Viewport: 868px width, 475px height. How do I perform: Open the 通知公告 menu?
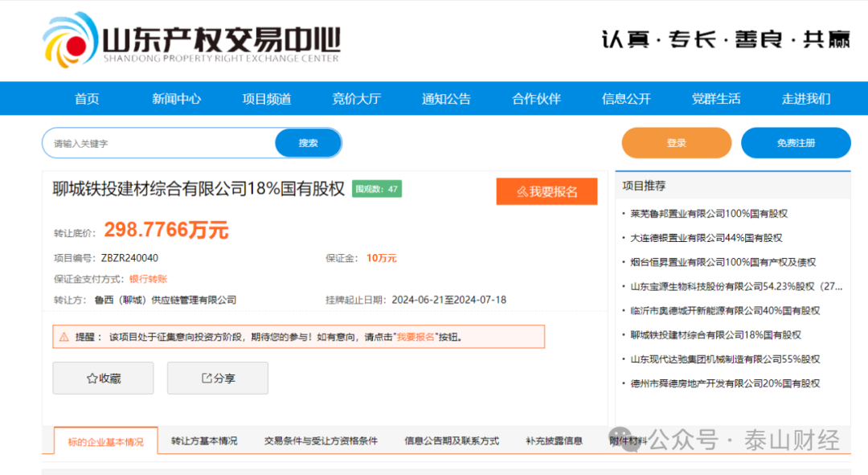point(446,98)
